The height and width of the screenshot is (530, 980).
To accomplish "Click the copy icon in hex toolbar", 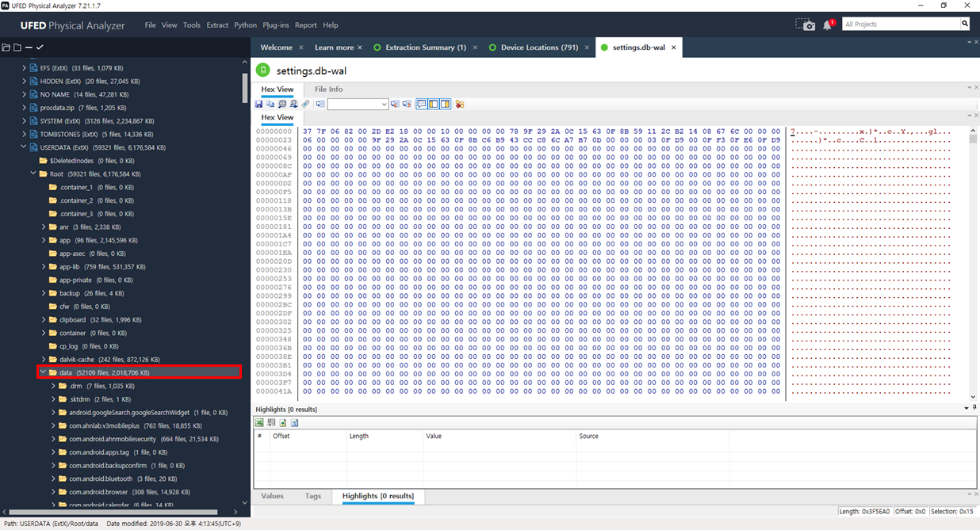I will point(270,104).
